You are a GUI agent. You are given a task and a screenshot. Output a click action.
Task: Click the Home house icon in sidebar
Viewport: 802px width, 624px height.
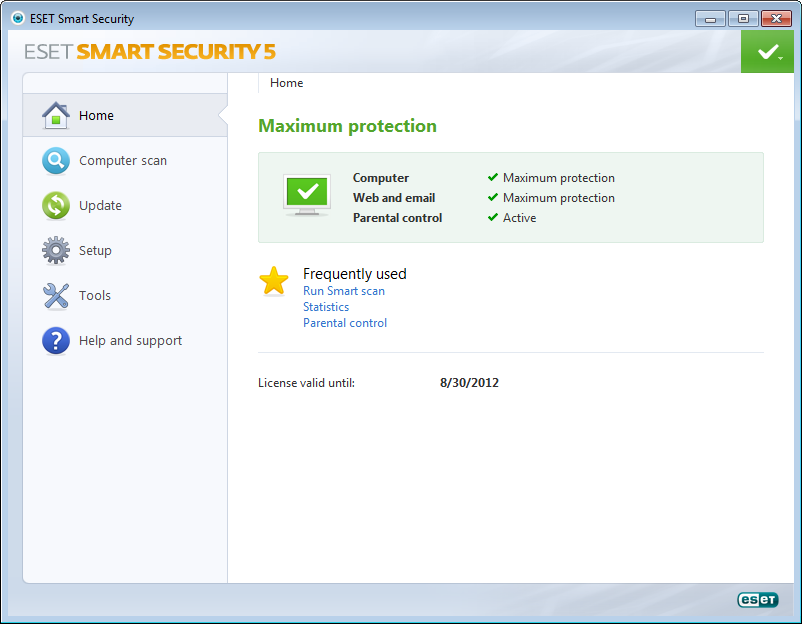click(x=56, y=116)
